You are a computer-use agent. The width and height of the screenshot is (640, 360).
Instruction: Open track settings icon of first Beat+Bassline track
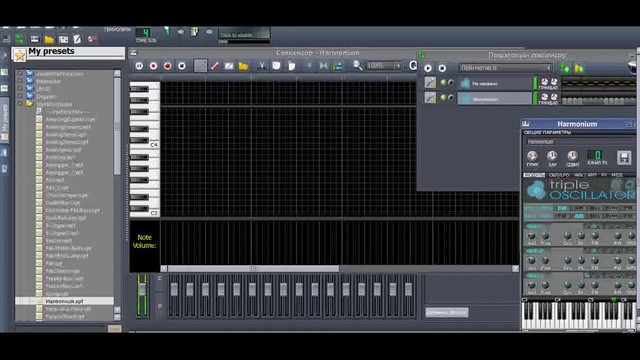click(430, 83)
